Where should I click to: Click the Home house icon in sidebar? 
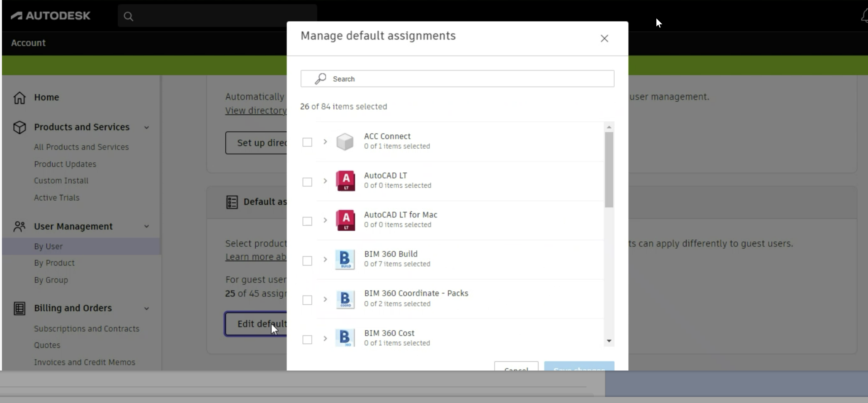(20, 98)
